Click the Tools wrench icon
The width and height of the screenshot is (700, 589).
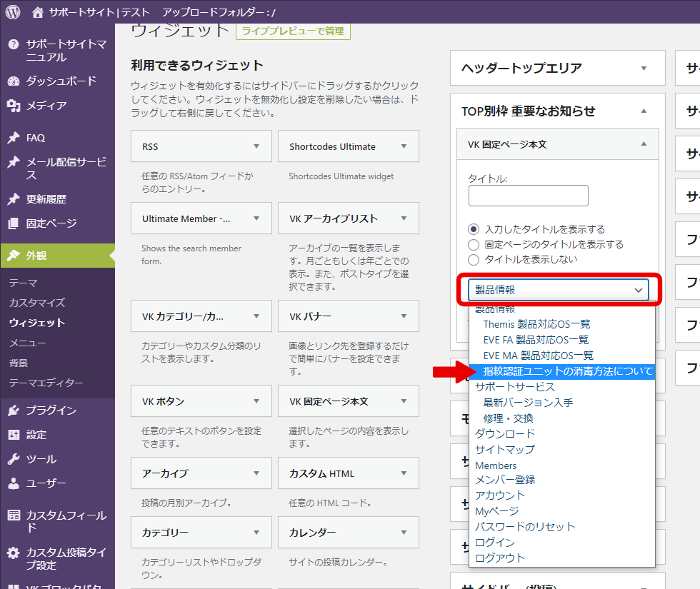[14, 458]
